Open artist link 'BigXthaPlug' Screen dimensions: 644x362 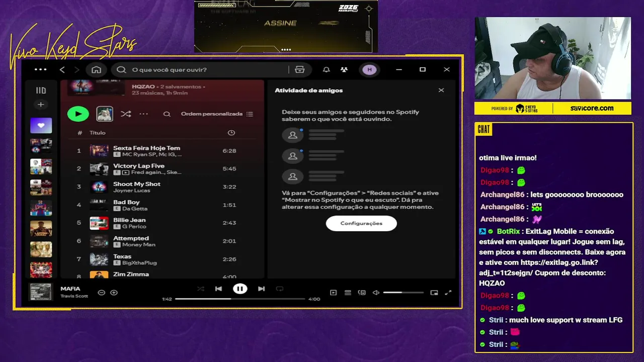point(139,263)
